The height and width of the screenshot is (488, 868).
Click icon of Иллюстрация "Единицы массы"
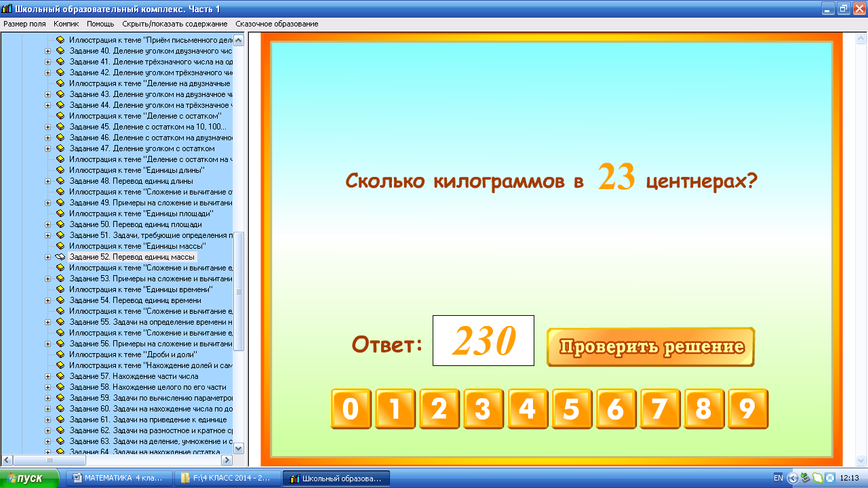pyautogui.click(x=60, y=246)
